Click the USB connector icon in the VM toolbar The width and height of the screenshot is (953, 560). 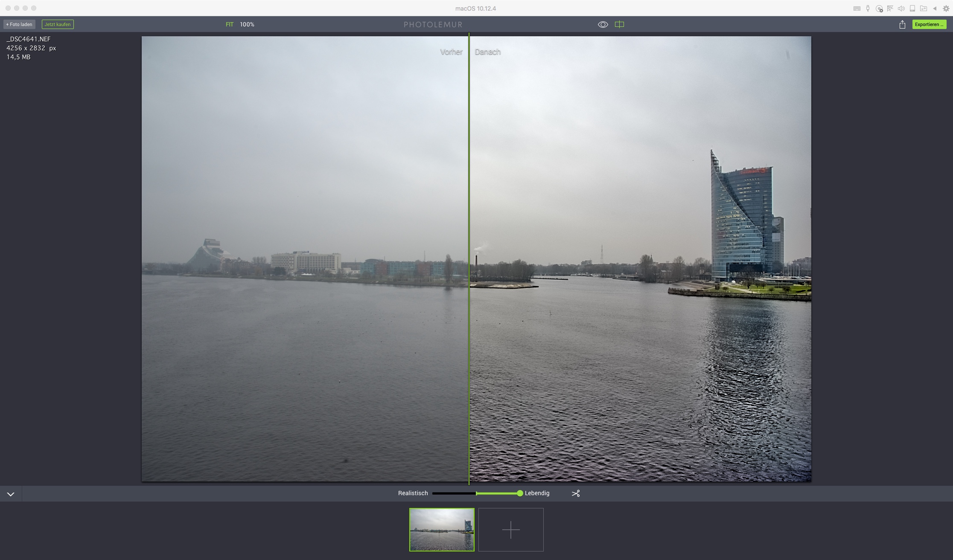click(868, 9)
